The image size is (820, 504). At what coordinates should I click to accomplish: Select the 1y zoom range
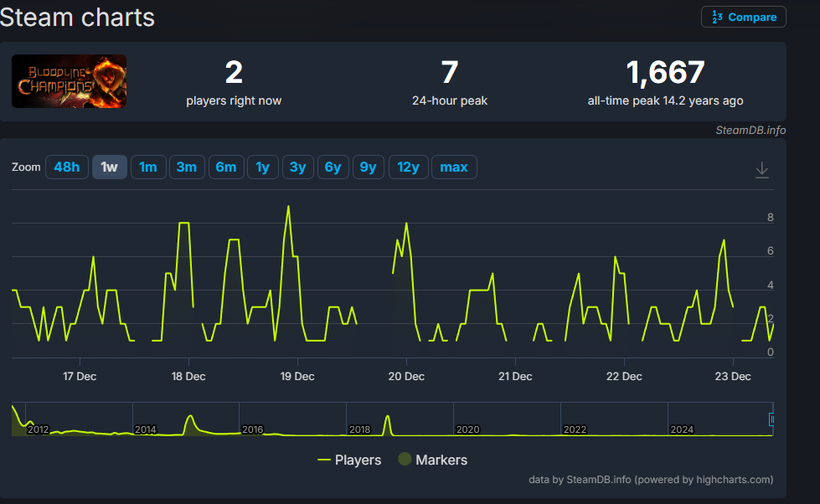(x=262, y=167)
